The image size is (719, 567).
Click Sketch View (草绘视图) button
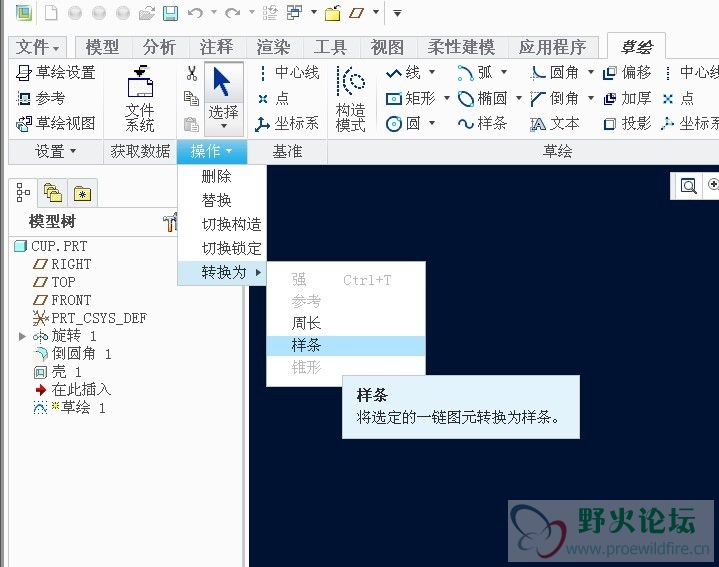click(55, 124)
